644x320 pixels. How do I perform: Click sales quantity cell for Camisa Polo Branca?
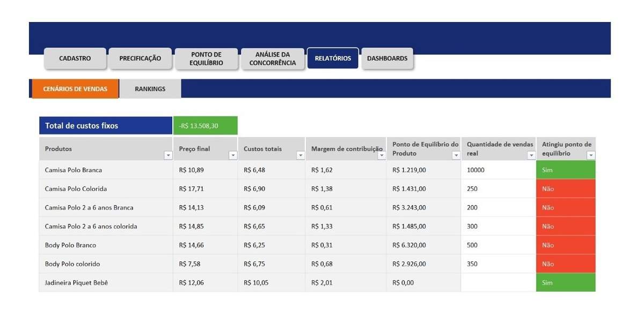(498, 170)
